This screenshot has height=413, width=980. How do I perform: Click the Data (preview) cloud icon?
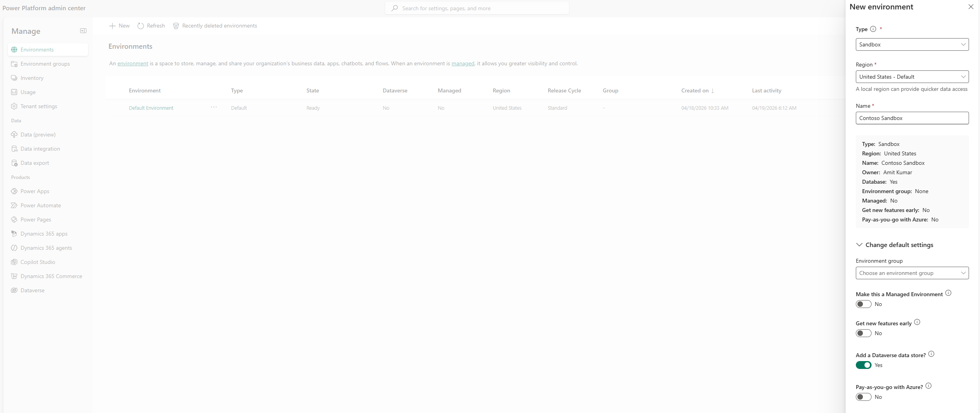[x=14, y=135]
